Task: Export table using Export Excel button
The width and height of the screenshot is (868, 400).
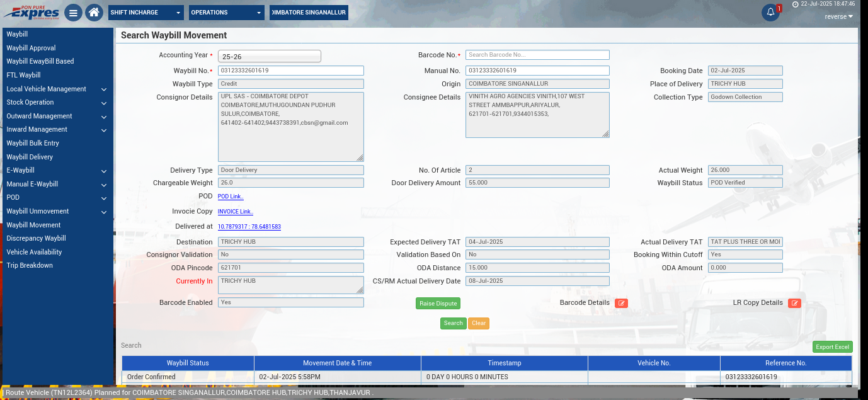Action: pyautogui.click(x=832, y=347)
